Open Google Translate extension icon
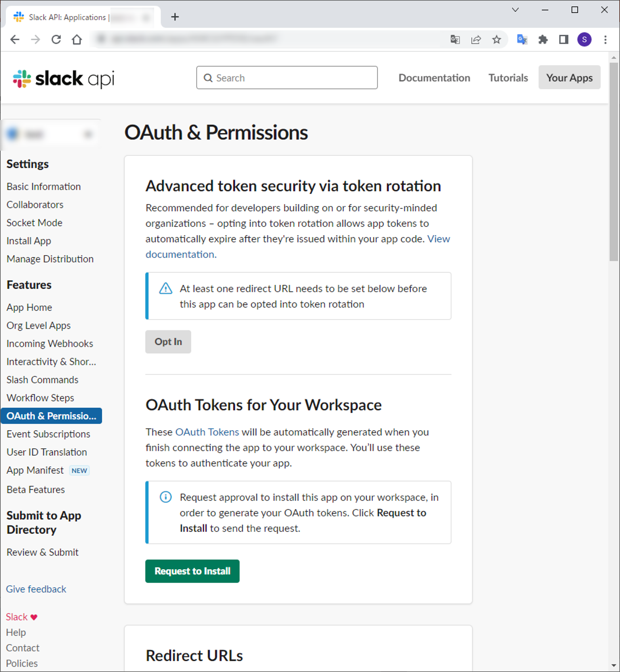 pyautogui.click(x=522, y=40)
